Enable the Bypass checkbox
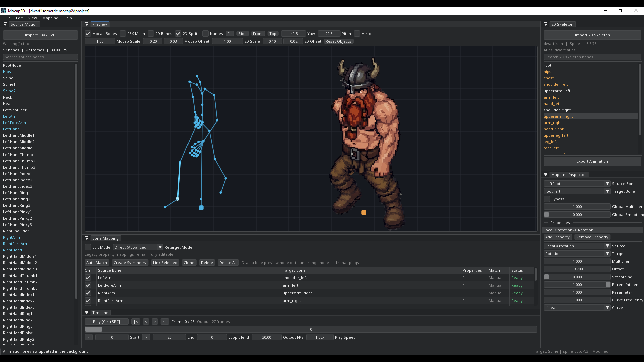 click(547, 199)
